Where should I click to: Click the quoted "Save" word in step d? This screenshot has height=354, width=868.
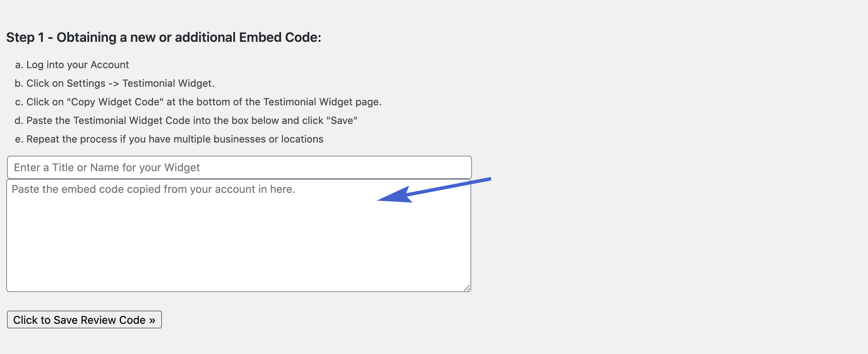pos(342,120)
